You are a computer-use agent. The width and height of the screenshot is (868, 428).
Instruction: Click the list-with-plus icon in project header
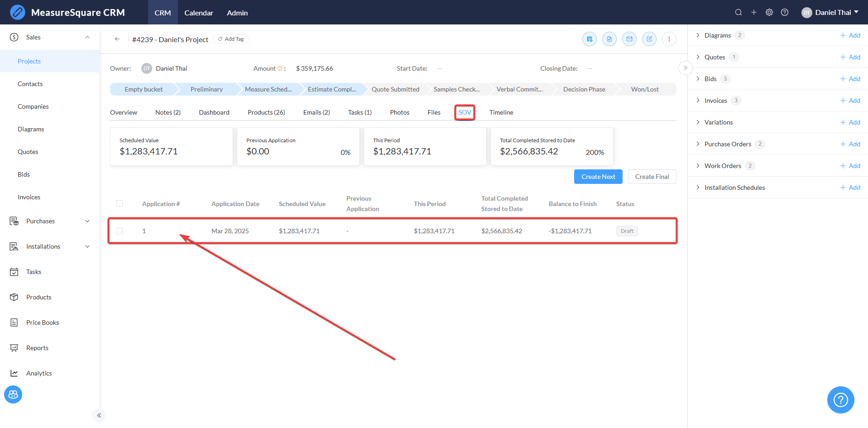point(590,39)
